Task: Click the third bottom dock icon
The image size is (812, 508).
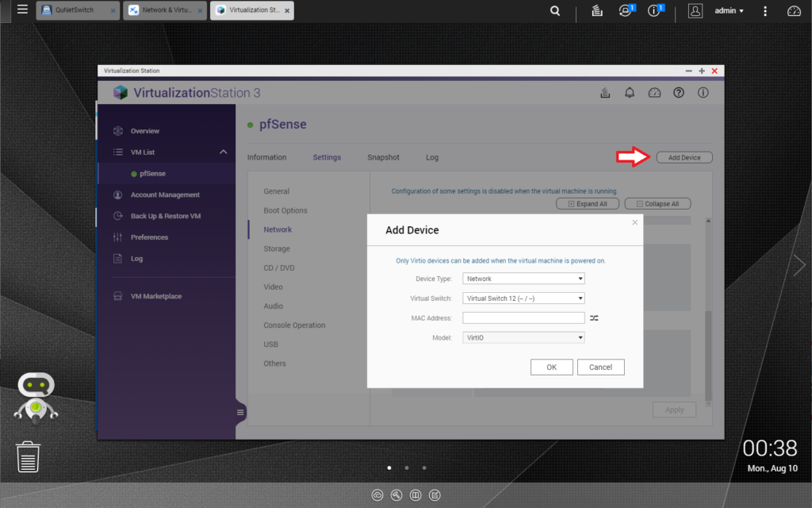Action: [x=416, y=495]
